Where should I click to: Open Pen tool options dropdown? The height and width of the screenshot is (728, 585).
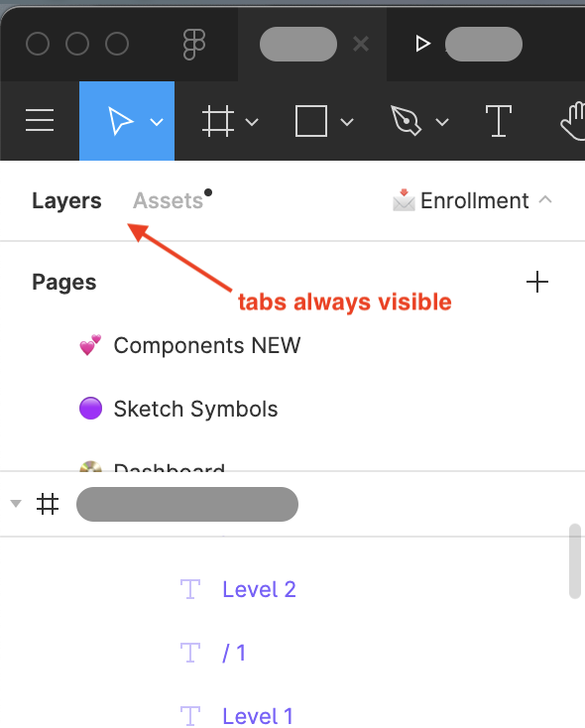442,122
